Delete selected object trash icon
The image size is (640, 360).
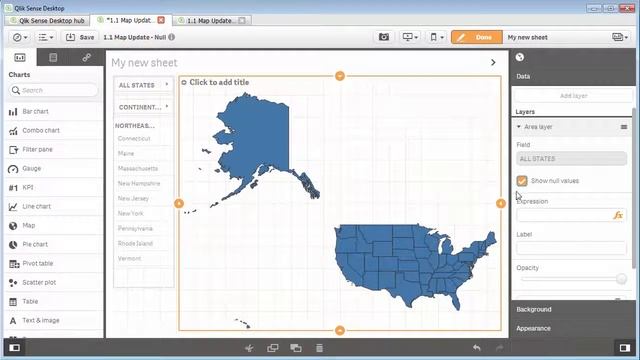pyautogui.click(x=320, y=348)
